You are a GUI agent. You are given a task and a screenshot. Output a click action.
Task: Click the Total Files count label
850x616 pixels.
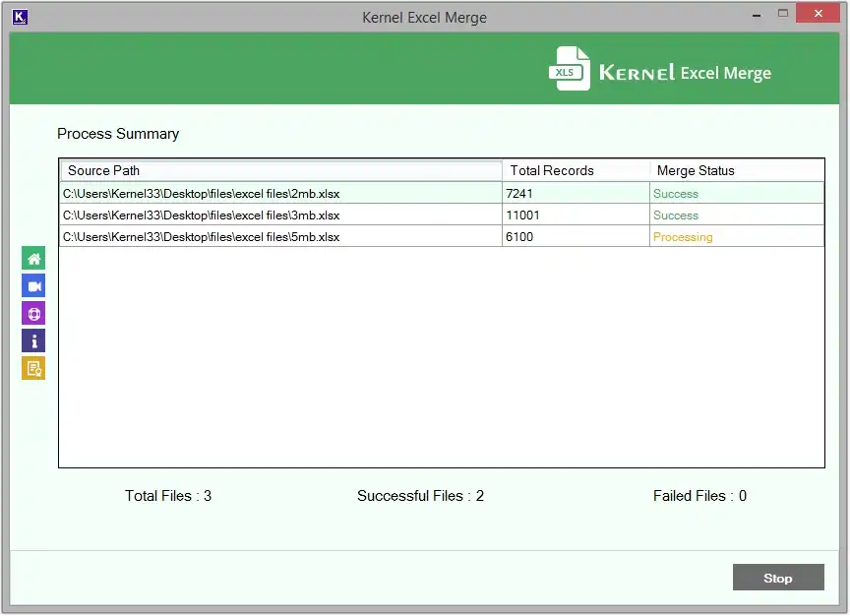[x=167, y=496]
